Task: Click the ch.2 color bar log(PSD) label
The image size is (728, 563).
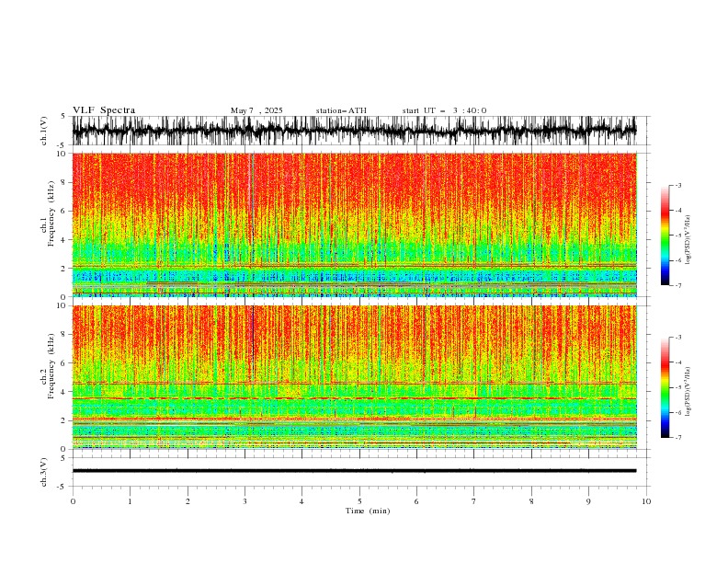Action: click(688, 391)
